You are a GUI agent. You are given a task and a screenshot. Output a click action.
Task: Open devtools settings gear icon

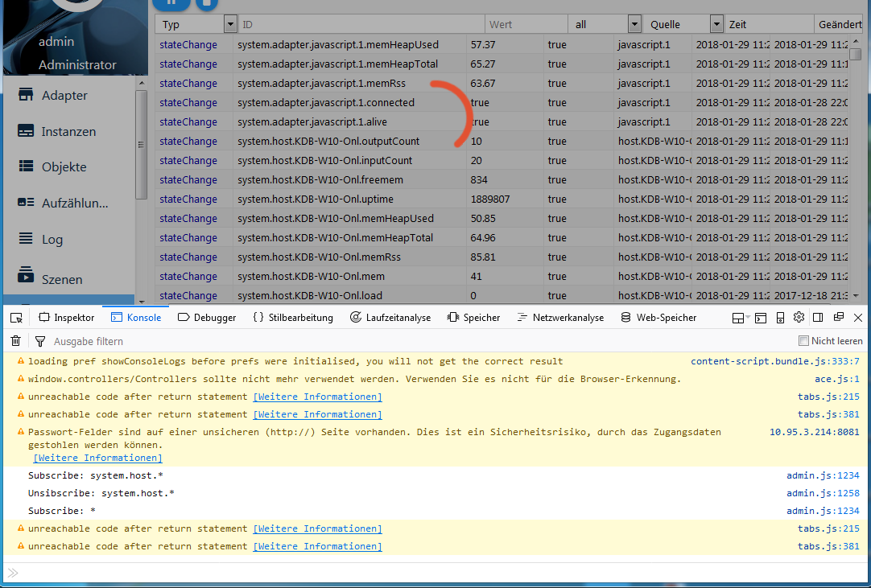[799, 318]
